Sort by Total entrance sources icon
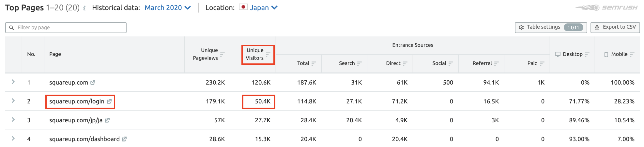 (314, 63)
